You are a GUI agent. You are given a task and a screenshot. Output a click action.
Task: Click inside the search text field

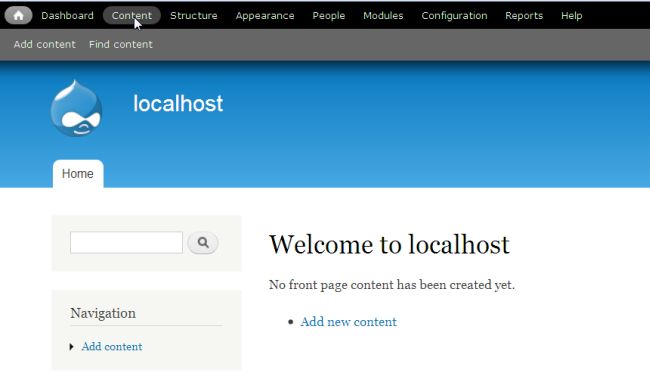(126, 243)
